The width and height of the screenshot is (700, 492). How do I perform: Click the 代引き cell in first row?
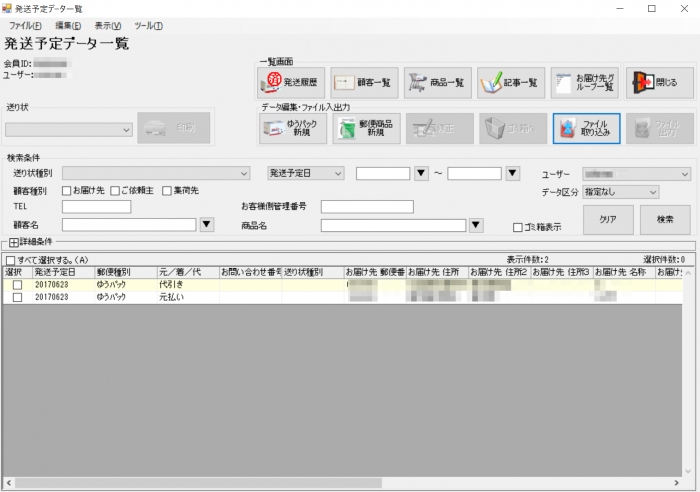tap(188, 285)
